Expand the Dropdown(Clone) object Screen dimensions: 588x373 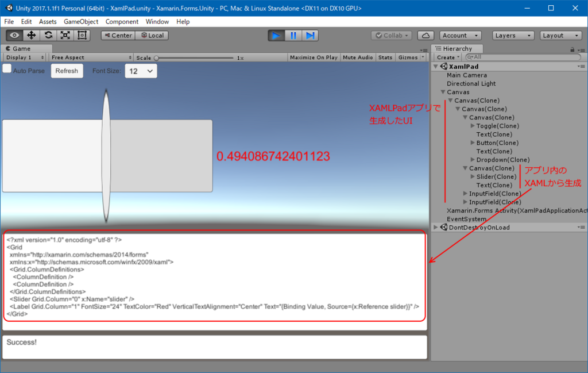point(473,159)
